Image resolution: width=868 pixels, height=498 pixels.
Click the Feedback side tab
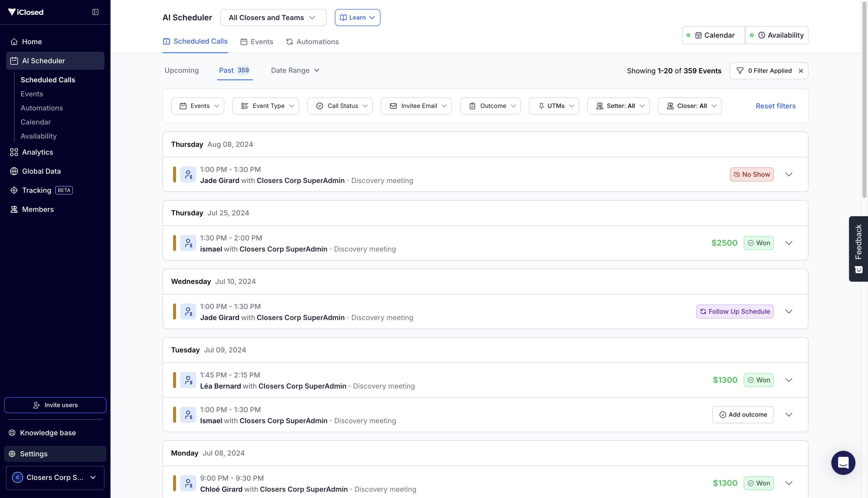(x=858, y=249)
